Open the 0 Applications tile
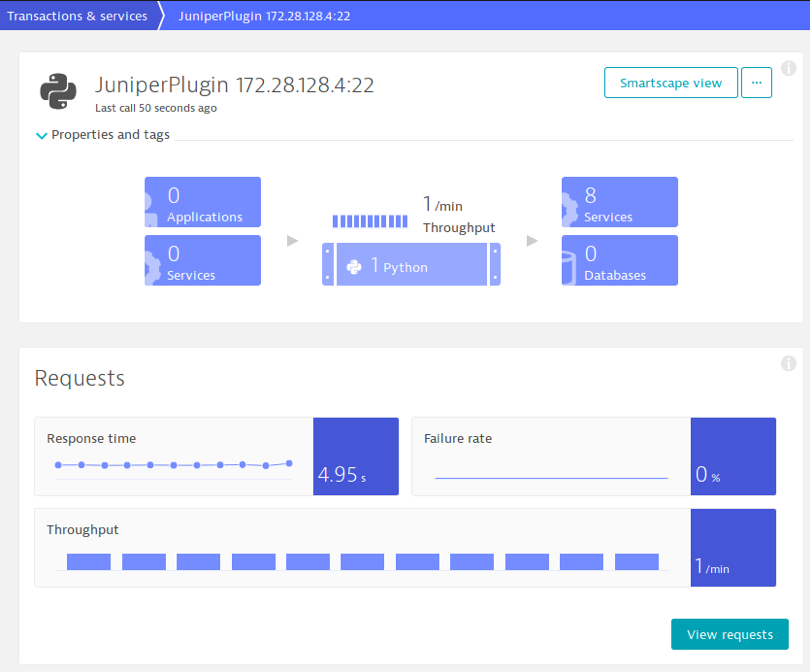Image resolution: width=810 pixels, height=672 pixels. [202, 202]
